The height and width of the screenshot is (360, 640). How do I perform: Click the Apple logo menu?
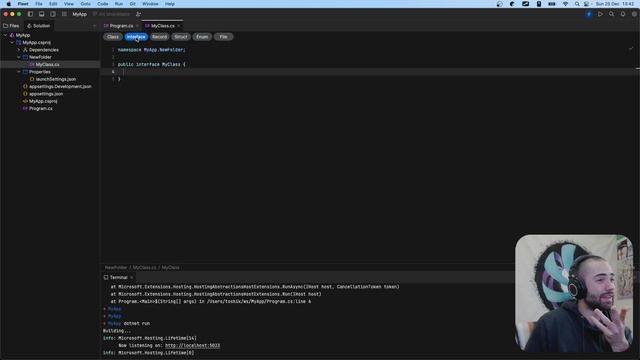[x=9, y=4]
